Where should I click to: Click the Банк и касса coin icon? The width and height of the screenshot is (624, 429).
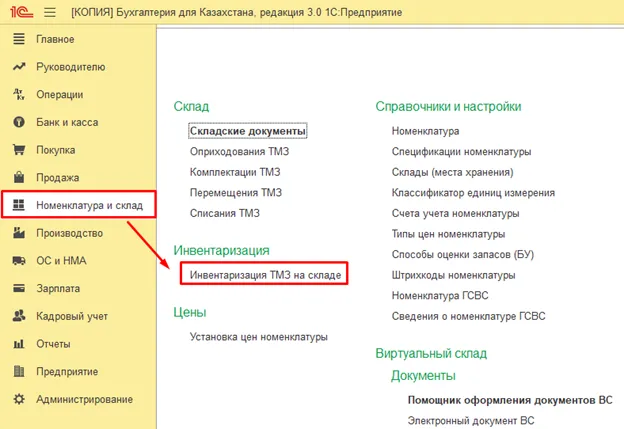(19, 122)
